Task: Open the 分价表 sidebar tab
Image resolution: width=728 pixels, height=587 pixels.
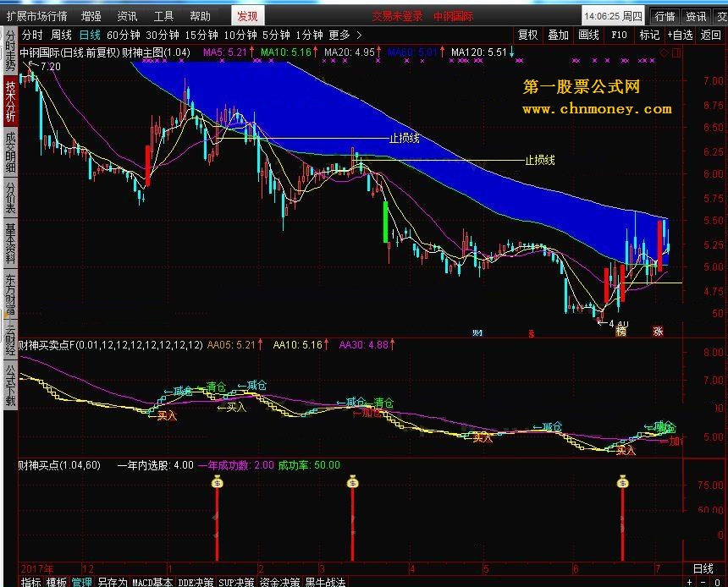Action: pos(10,198)
